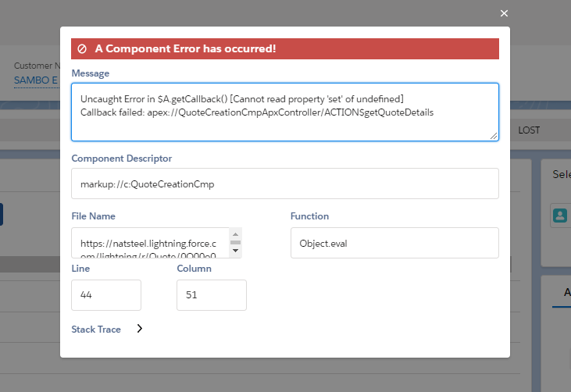Click the teal contact icon behind dialog
The height and width of the screenshot is (392, 571).
560,216
